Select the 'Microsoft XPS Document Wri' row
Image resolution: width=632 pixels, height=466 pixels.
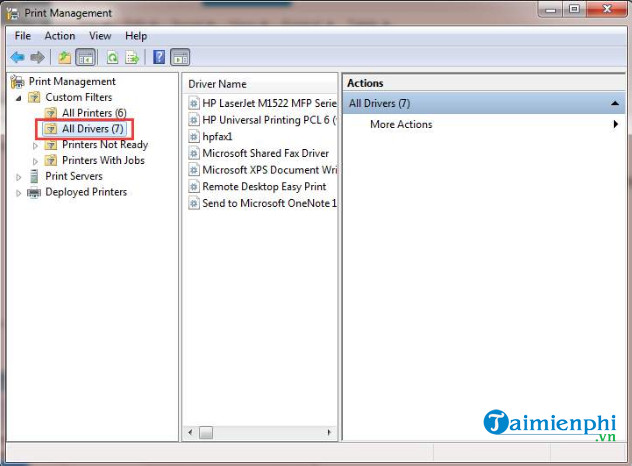262,170
